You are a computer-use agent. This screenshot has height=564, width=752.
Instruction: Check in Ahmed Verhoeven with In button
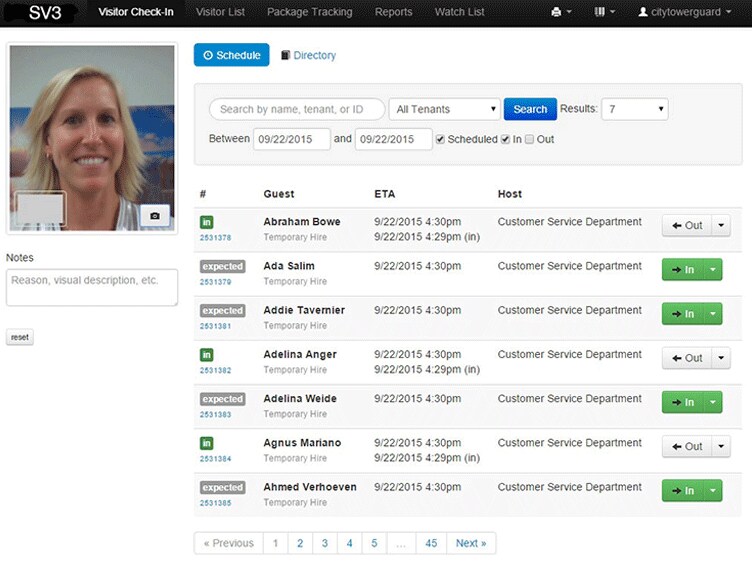point(683,490)
